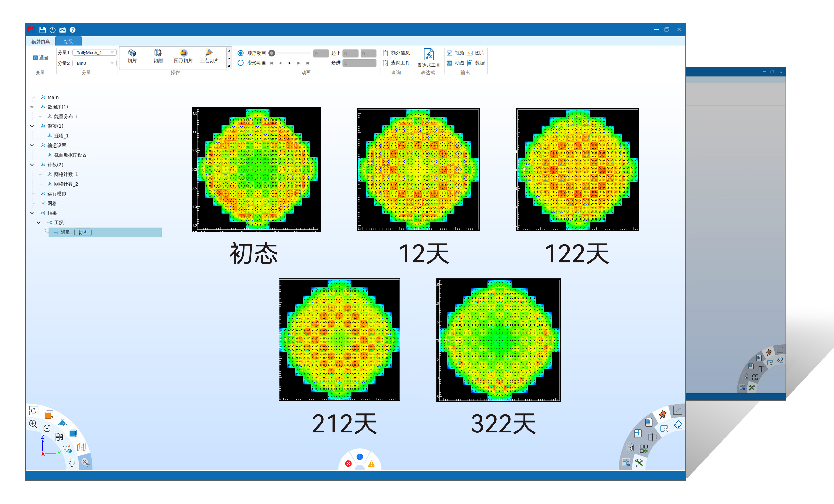Switch to the 辐射仿真 tab
The height and width of the screenshot is (504, 834).
coord(40,42)
